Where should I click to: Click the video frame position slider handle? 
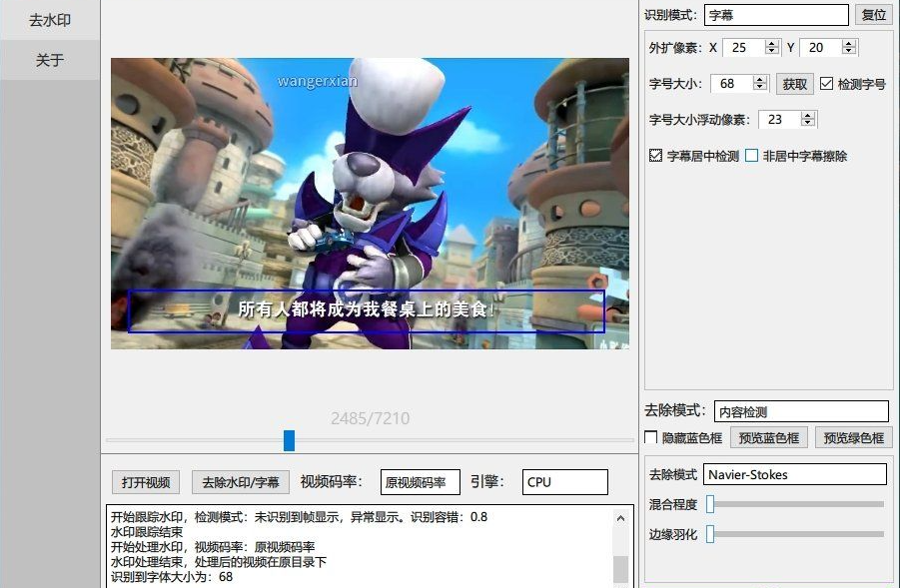click(289, 440)
